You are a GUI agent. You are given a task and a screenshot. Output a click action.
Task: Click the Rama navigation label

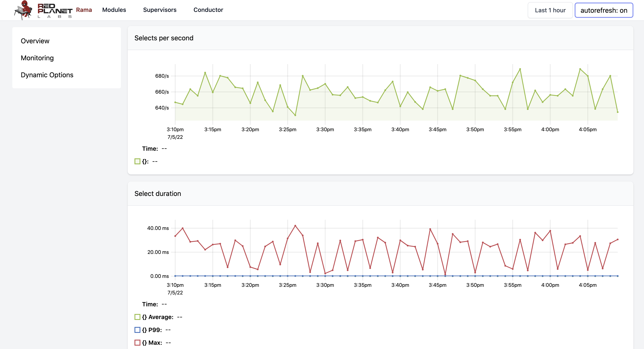coord(84,10)
